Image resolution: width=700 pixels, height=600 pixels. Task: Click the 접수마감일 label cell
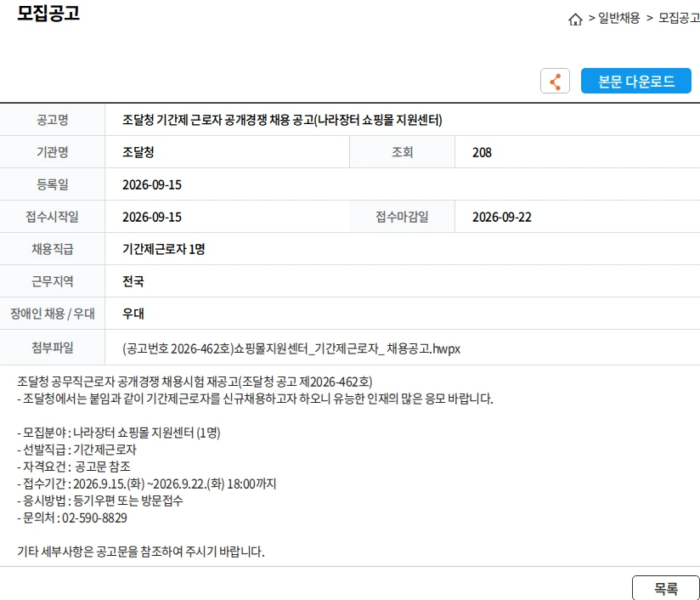[x=402, y=217]
